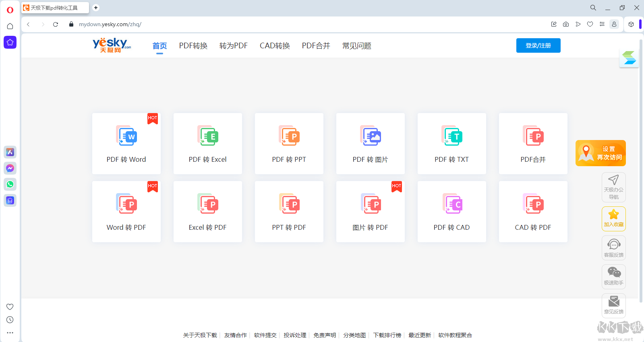
Task: Open the PDF 转 CAD tool
Action: pyautogui.click(x=451, y=212)
